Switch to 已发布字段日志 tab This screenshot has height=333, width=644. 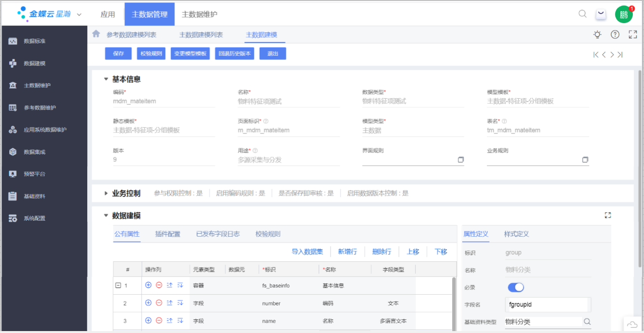218,234
